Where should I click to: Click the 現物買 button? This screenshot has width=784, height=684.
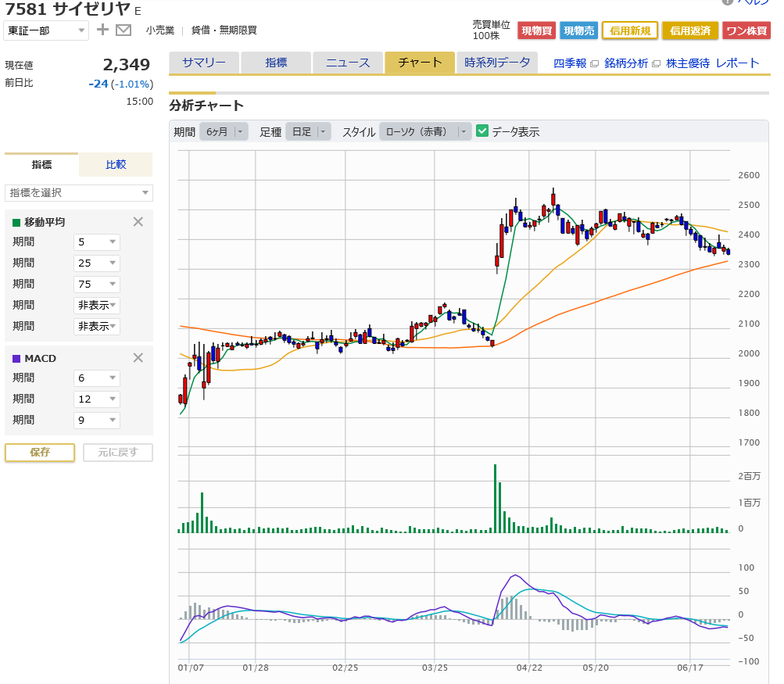coord(536,30)
